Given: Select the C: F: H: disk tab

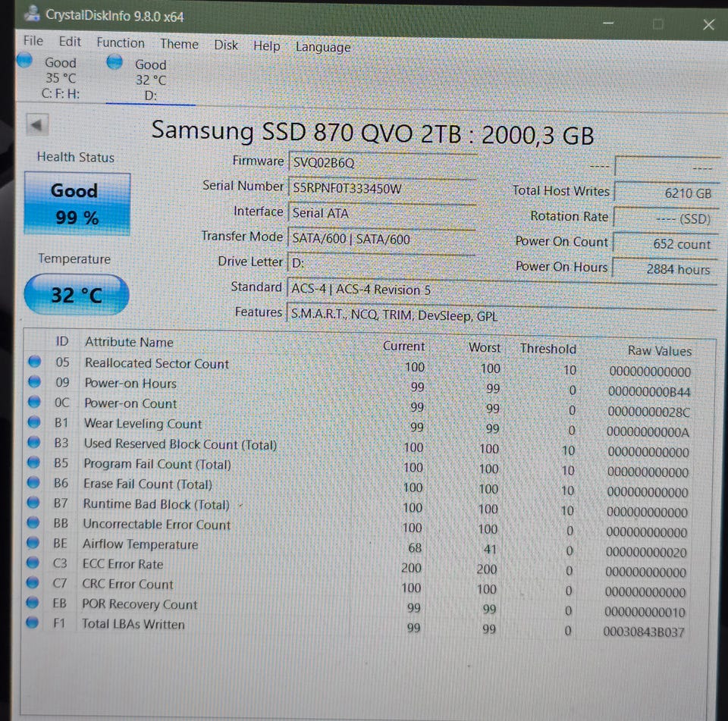Looking at the screenshot, I should coord(61,78).
